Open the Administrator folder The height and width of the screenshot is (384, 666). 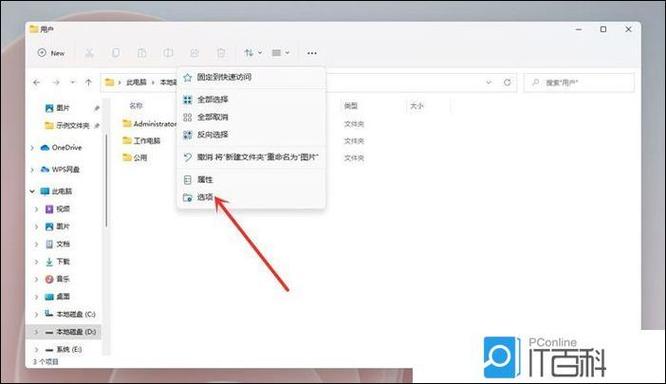tap(149, 124)
